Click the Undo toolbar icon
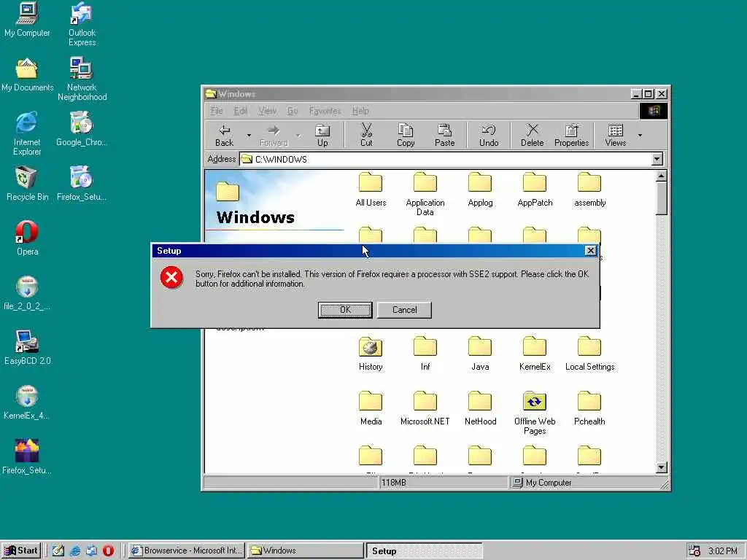The width and height of the screenshot is (747, 560). point(488,135)
